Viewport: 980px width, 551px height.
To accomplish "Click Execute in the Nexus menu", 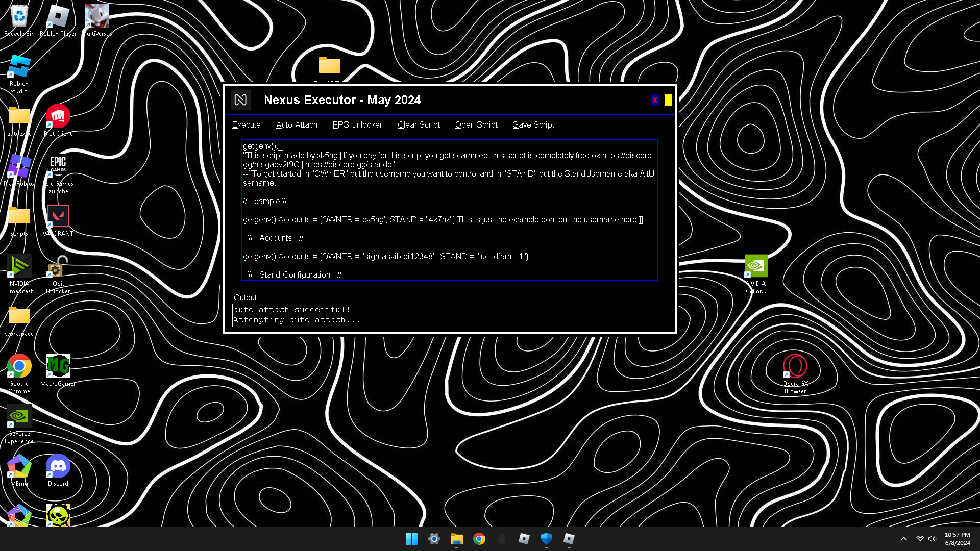I will [246, 125].
